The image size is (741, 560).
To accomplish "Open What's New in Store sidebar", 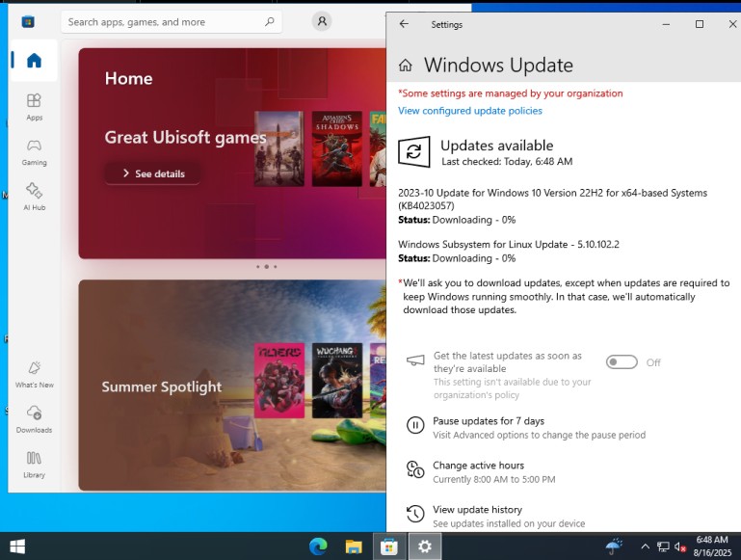I will point(34,375).
